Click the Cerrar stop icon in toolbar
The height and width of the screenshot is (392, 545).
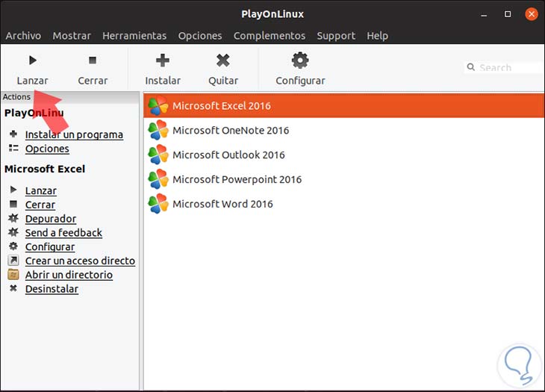[x=93, y=60]
